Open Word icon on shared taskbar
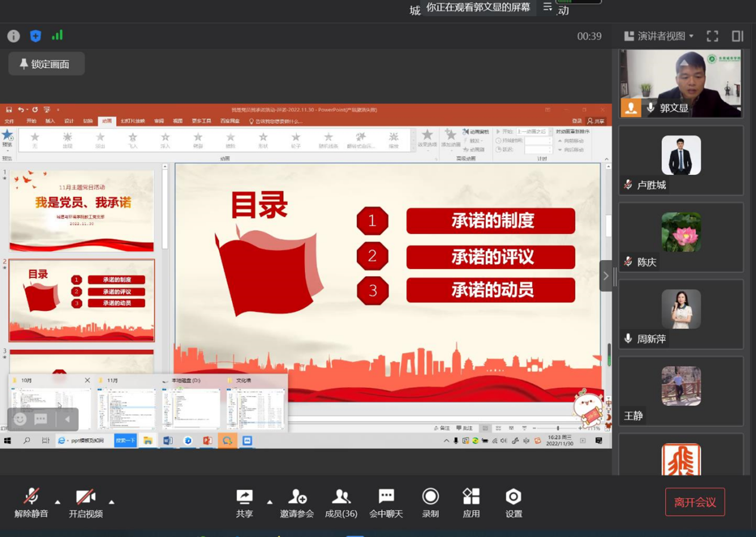756x537 pixels. coord(168,441)
